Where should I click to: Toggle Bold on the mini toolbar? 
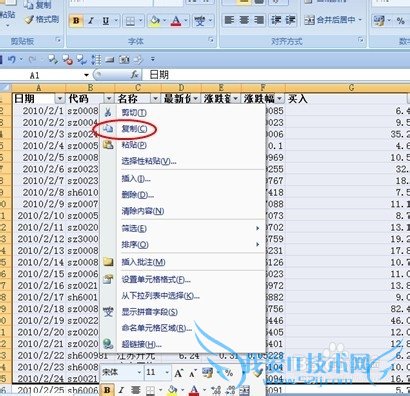pos(107,390)
